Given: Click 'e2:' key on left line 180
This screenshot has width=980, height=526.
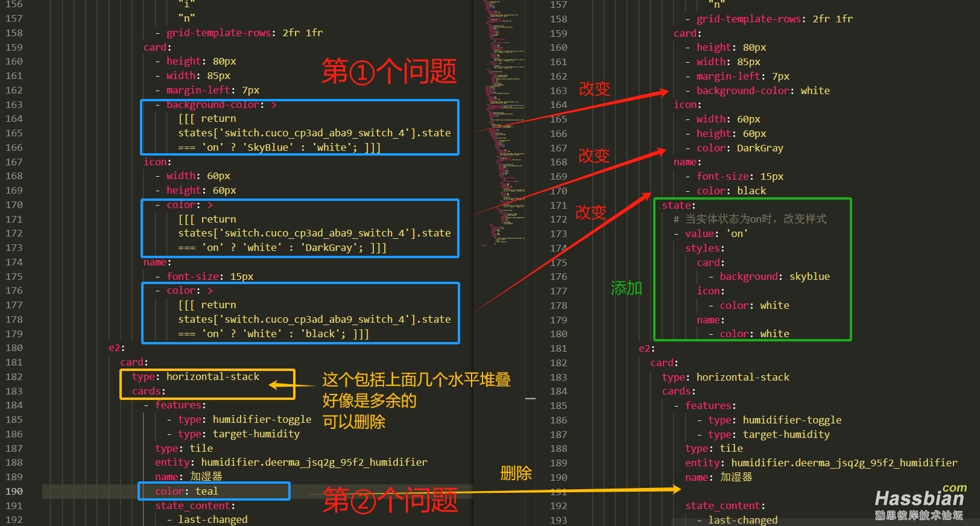Looking at the screenshot, I should point(116,347).
